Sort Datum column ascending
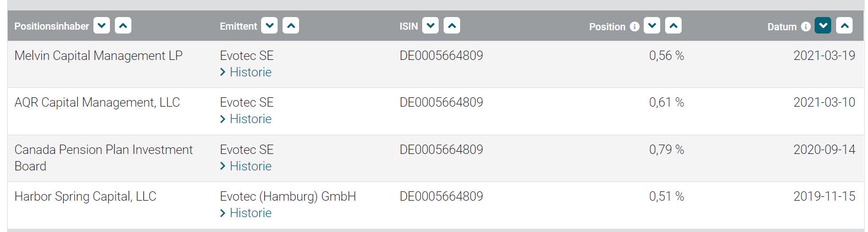Viewport: 868px width, 232px height. pos(844,26)
